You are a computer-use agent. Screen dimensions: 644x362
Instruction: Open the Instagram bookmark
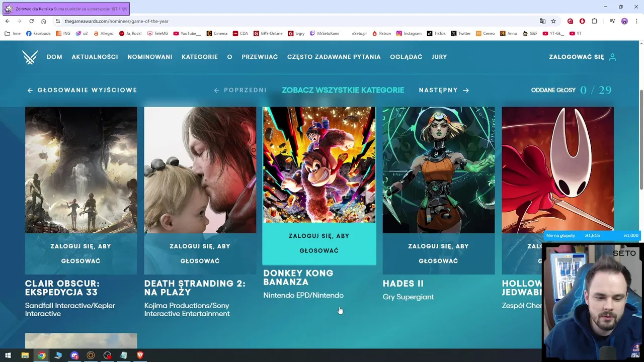coord(409,34)
